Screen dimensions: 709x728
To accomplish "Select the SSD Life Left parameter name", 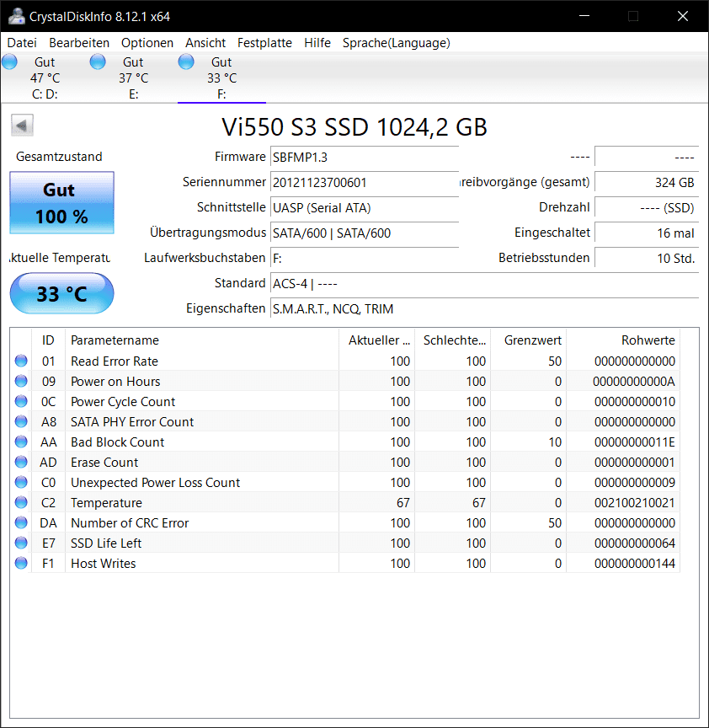I will (x=106, y=543).
